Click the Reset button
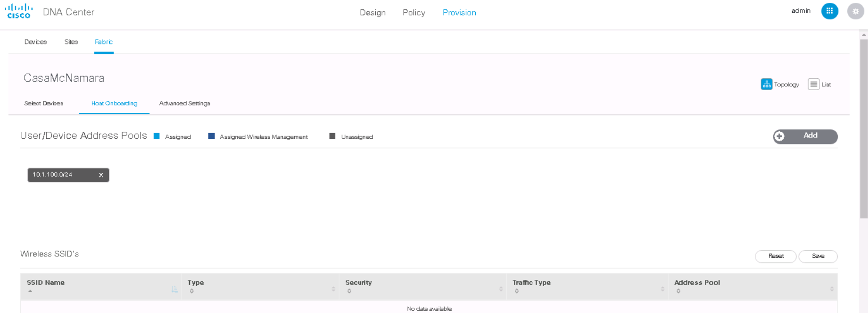868x313 pixels. click(x=776, y=256)
